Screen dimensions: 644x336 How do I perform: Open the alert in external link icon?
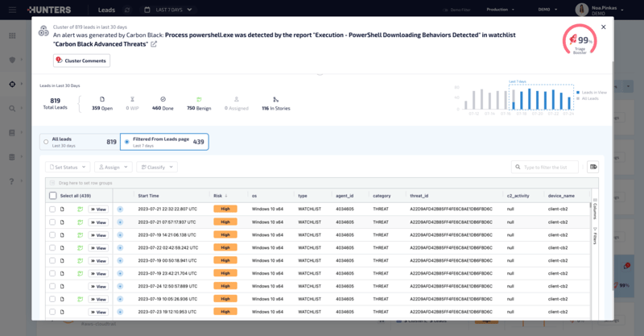pos(154,44)
